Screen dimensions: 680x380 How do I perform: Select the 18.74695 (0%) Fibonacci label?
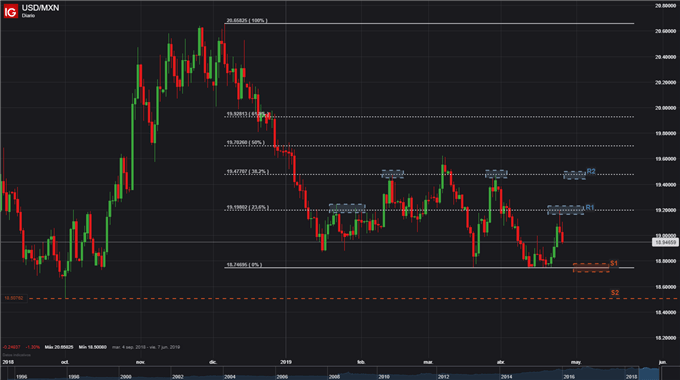click(x=244, y=265)
